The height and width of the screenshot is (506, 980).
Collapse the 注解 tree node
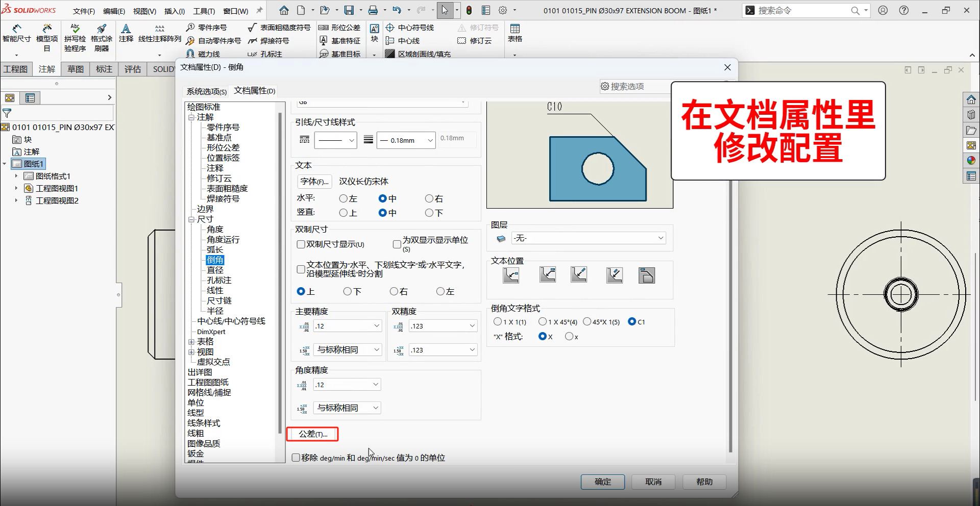point(191,117)
